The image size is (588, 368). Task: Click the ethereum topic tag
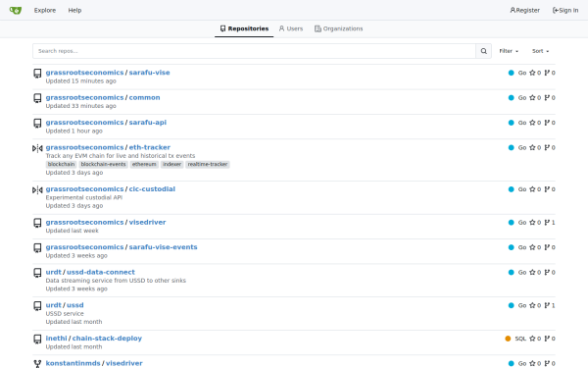point(144,165)
